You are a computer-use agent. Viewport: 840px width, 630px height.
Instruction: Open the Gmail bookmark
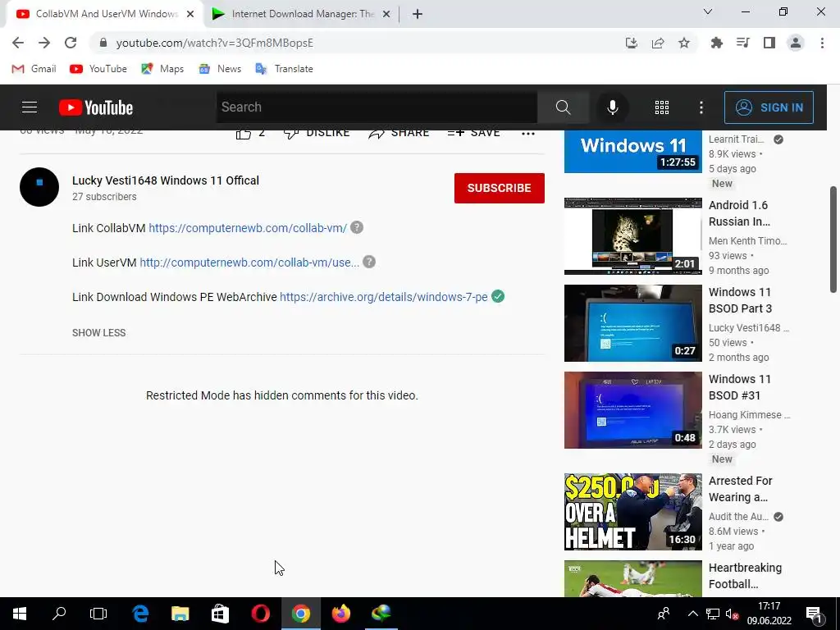click(34, 69)
